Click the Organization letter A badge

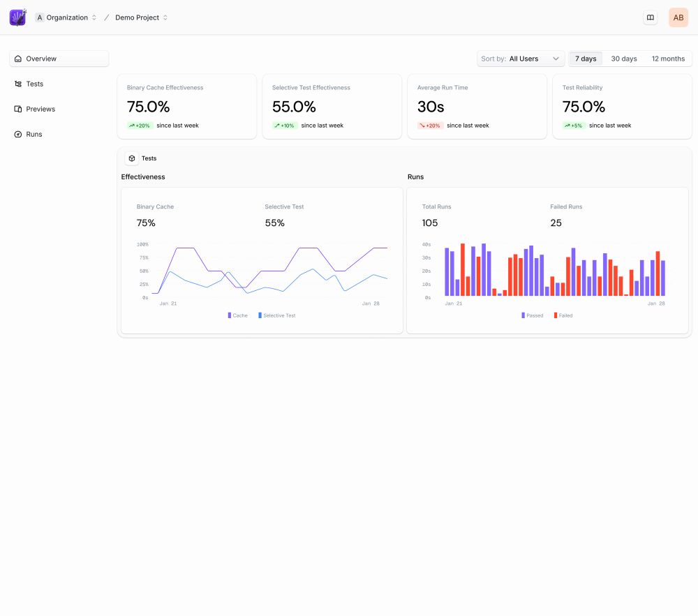point(40,18)
